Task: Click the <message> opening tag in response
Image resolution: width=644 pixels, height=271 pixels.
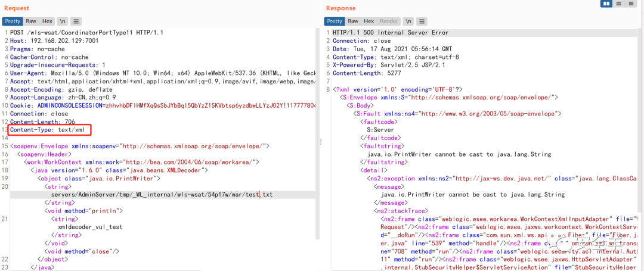Action: tap(389, 186)
